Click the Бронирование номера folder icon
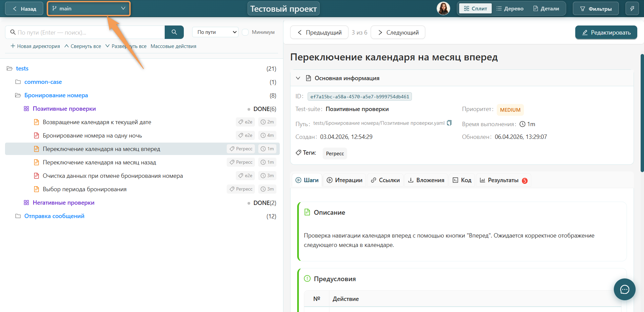Image resolution: width=644 pixels, height=312 pixels. [x=18, y=95]
